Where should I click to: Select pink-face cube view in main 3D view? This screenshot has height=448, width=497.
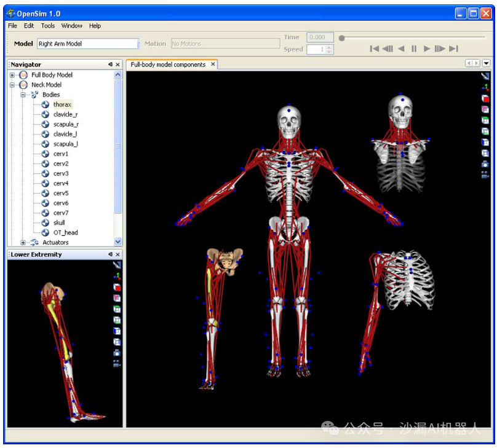click(485, 109)
